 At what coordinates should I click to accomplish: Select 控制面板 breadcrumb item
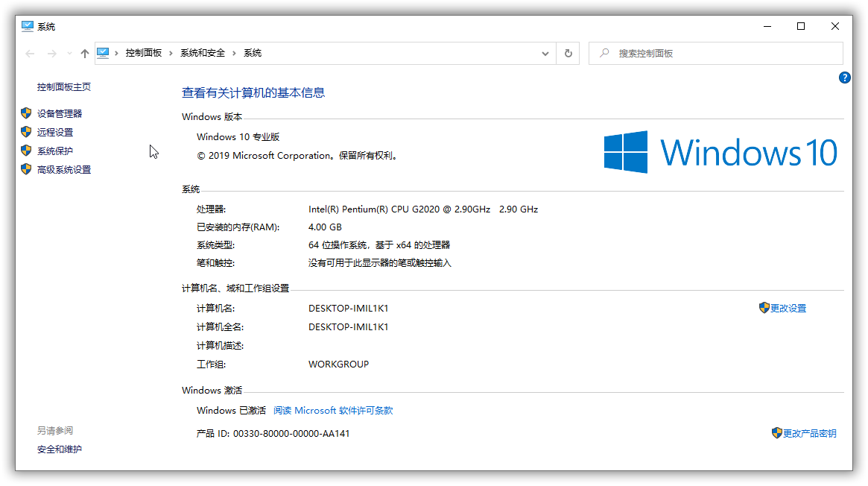[x=143, y=53]
